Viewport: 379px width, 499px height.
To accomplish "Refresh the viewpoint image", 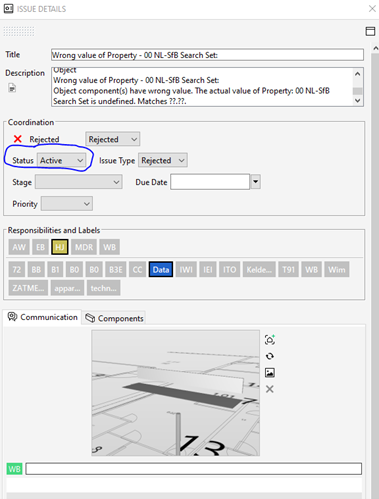I will pos(270,356).
